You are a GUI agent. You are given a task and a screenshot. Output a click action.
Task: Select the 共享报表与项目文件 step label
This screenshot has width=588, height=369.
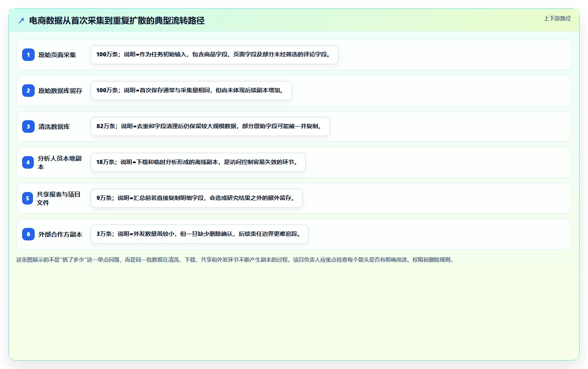point(58,198)
